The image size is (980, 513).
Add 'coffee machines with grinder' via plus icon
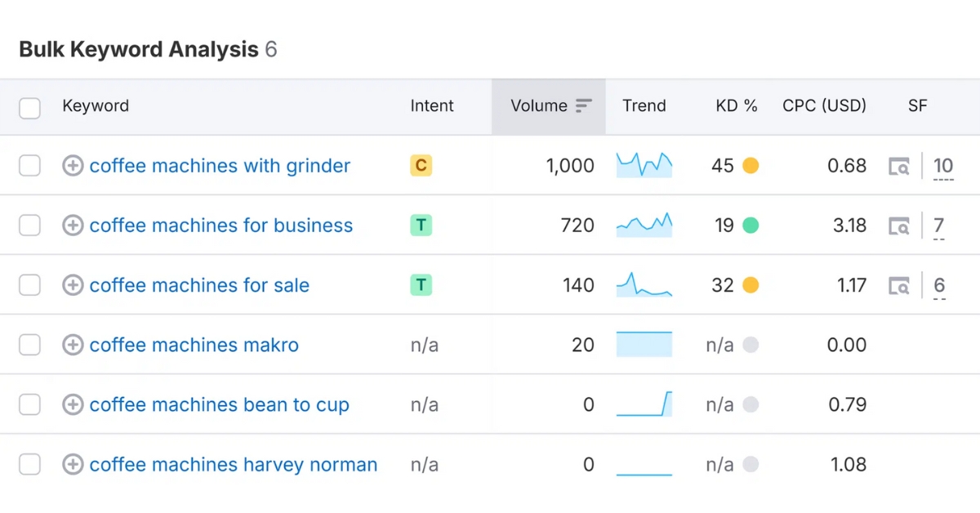[73, 166]
